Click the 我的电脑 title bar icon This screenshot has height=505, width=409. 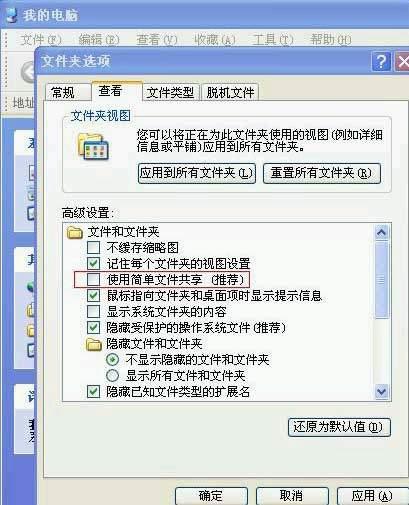11,15
